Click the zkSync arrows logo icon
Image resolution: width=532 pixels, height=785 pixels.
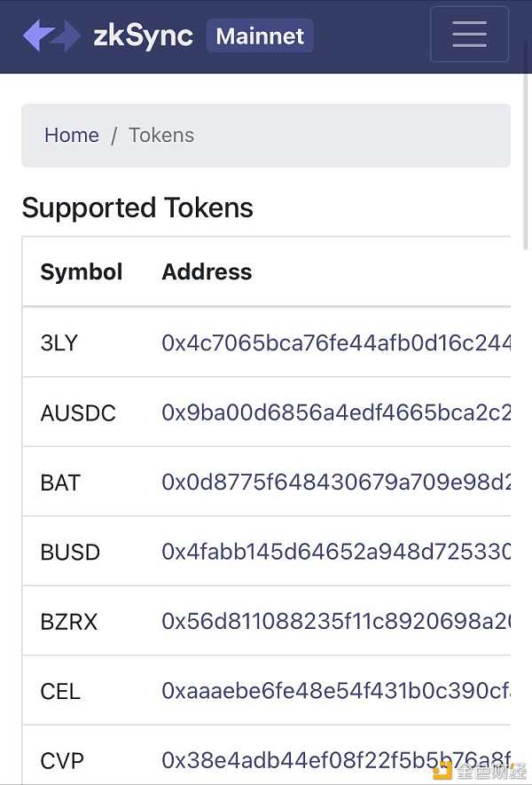coord(51,35)
